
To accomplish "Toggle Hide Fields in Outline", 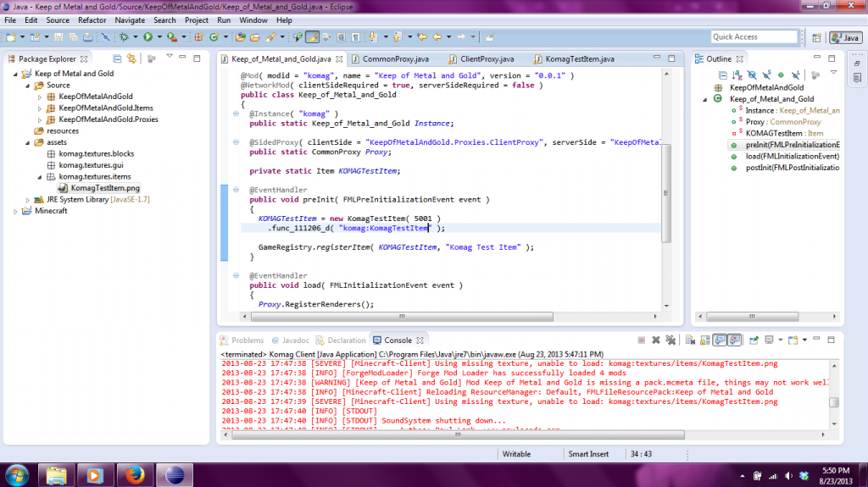I will tap(752, 75).
